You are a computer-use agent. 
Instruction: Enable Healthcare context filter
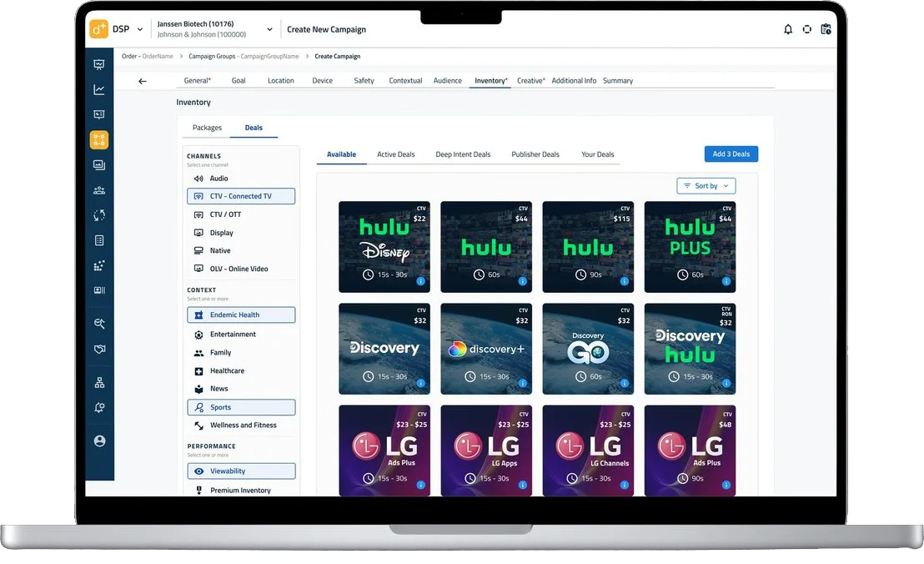241,370
